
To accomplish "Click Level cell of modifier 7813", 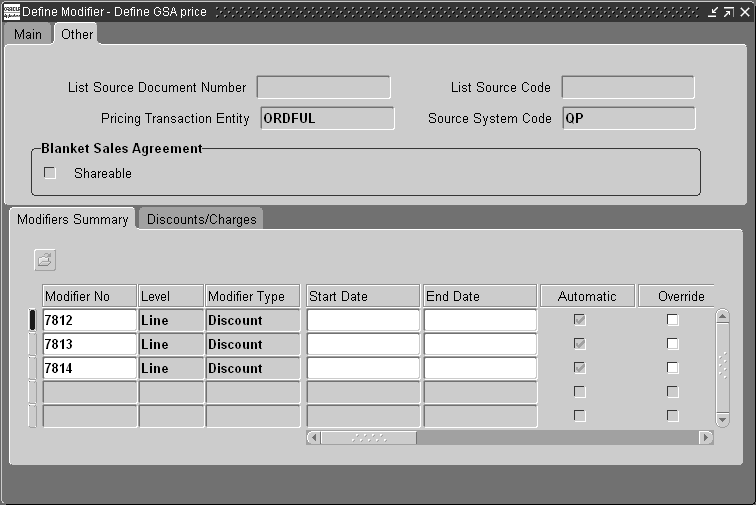I will click(171, 344).
